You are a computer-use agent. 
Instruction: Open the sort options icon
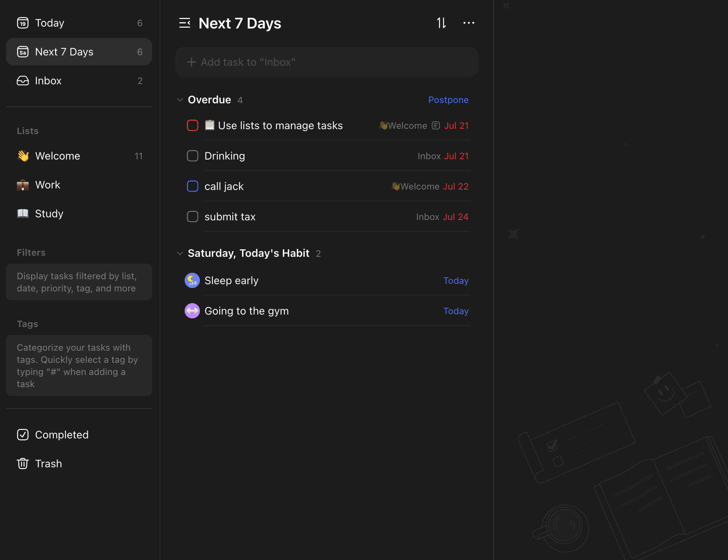(441, 23)
